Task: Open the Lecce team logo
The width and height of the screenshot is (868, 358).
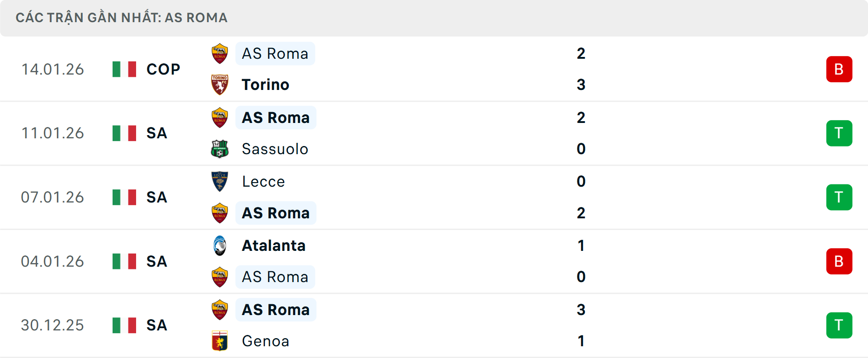Action: coord(220,181)
